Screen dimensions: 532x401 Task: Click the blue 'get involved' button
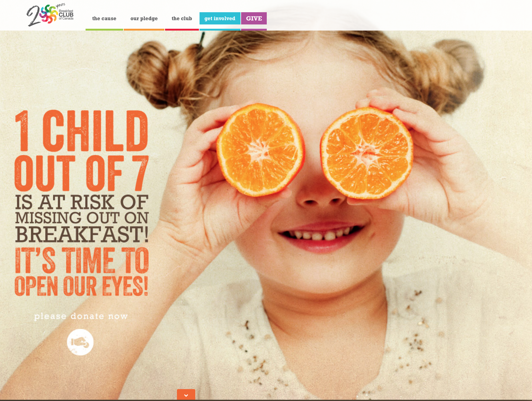pyautogui.click(x=220, y=18)
